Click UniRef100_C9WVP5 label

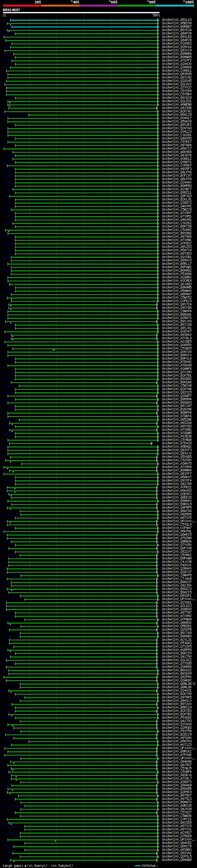(177, 575)
